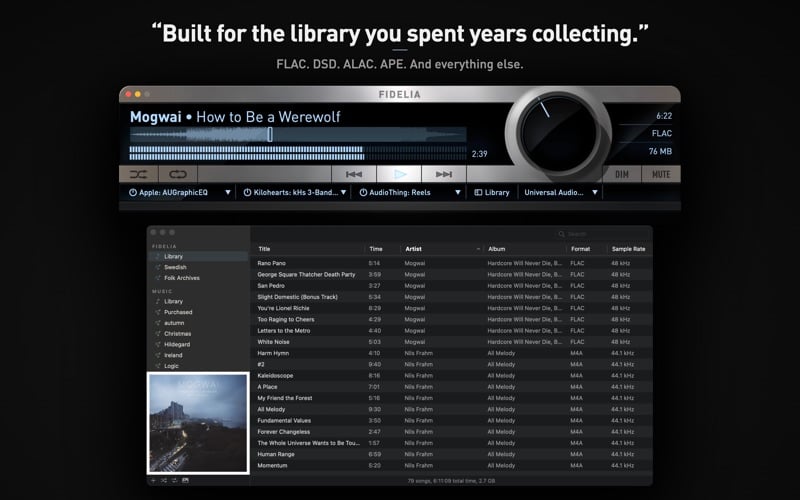
Task: Select Slight Domestic (Bonus Track)
Action: tap(452, 297)
